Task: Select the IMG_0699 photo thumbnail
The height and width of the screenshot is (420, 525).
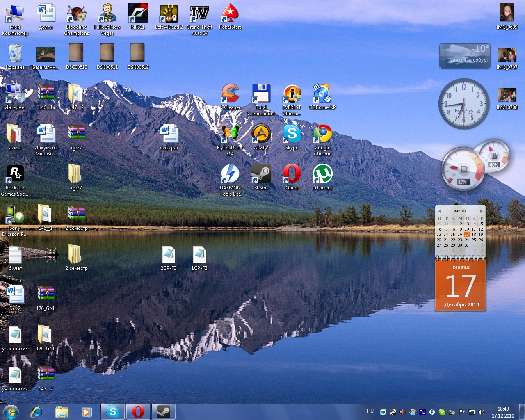Action: 507,16
